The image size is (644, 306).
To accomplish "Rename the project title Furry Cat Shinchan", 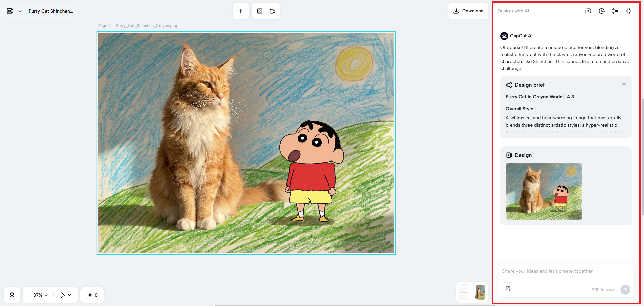I will point(51,11).
